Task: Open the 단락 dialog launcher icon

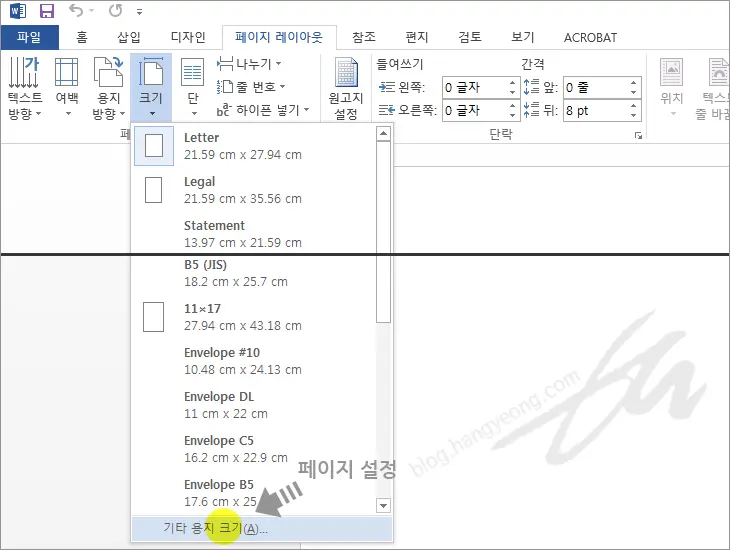Action: (x=638, y=136)
